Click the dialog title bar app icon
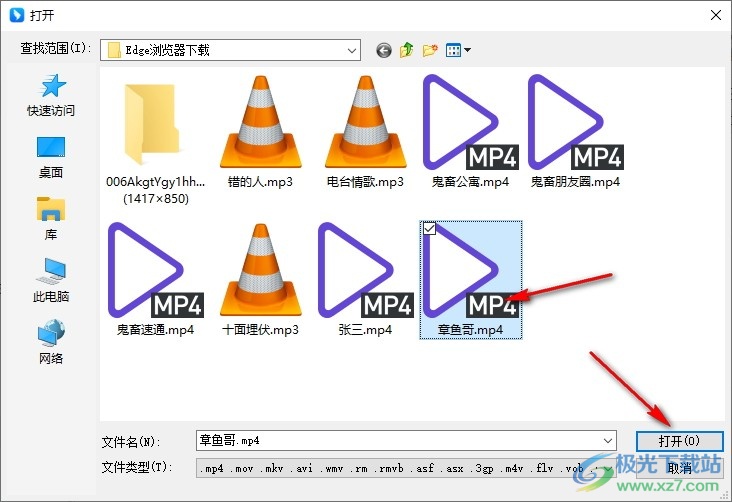Screen dimensions: 732x502 click(x=16, y=15)
